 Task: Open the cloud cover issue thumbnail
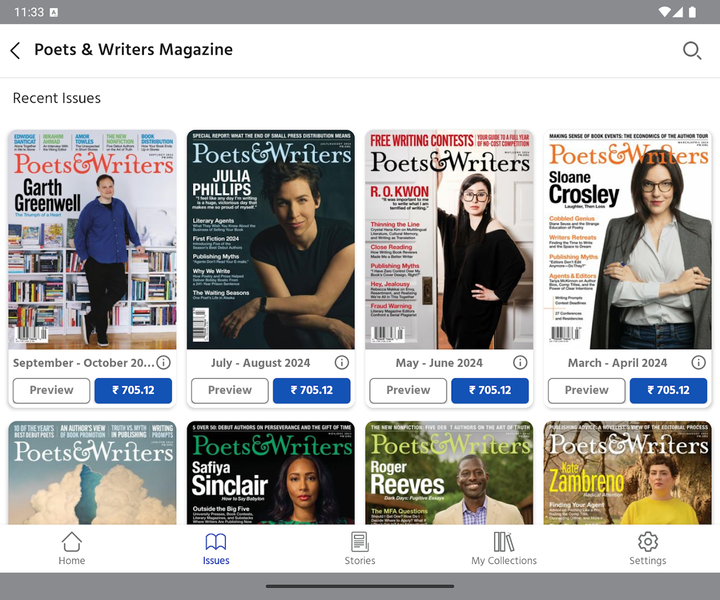click(x=92, y=473)
